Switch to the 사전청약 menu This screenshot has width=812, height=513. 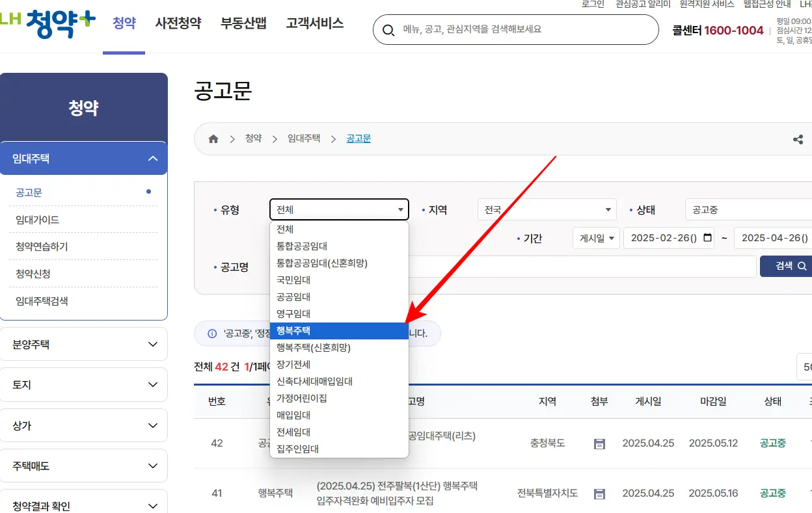[178, 23]
